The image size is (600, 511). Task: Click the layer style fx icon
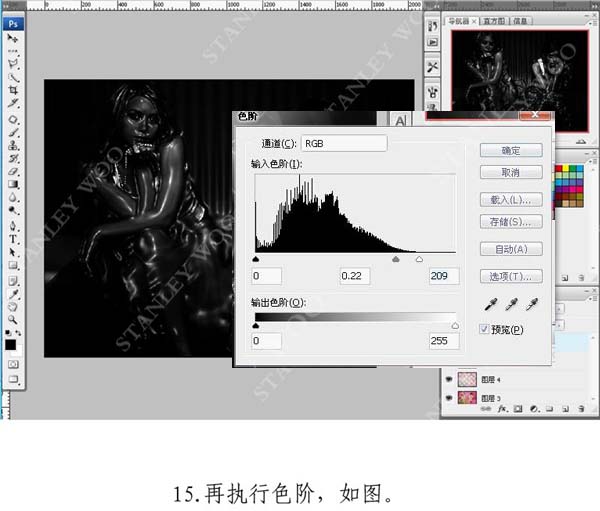pos(500,408)
